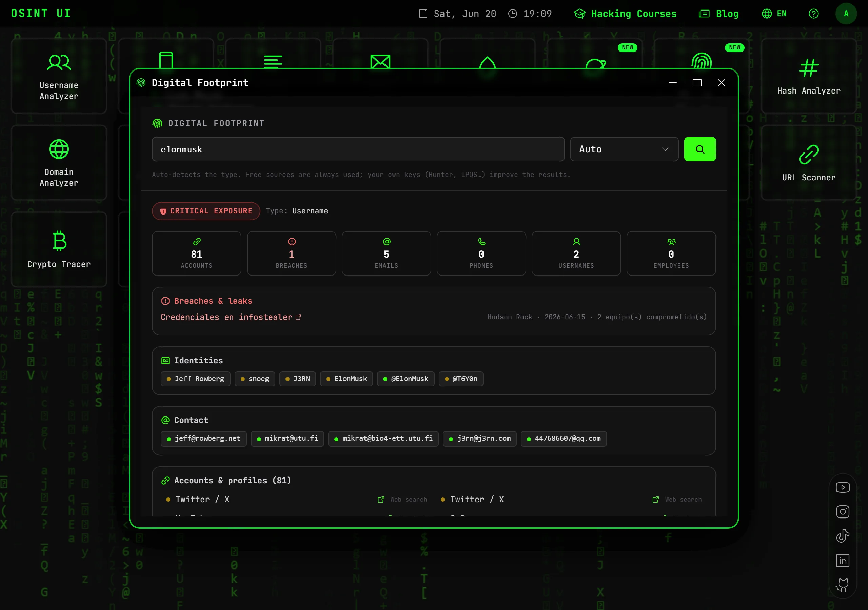Open the Username Analyzer tool
Image resolution: width=868 pixels, height=610 pixels.
coord(59,76)
